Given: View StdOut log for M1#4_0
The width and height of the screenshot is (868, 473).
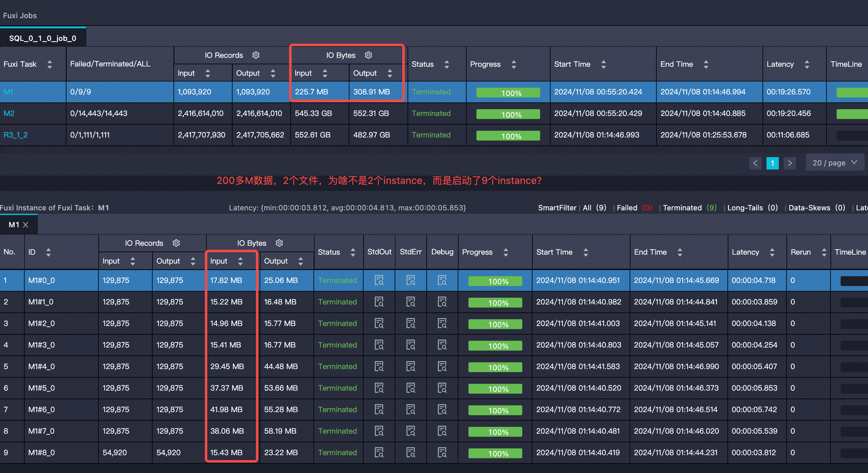Looking at the screenshot, I should tap(379, 367).
